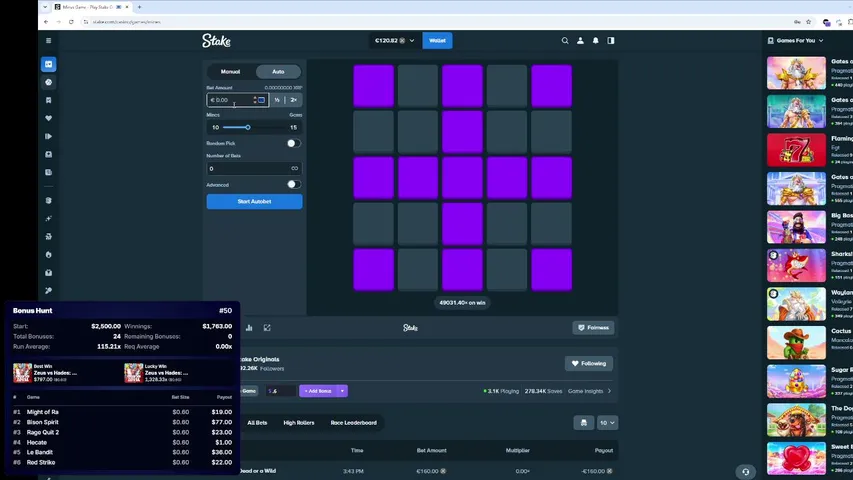Open the browser tab list dropdown arrow
The height and width of the screenshot is (480, 853).
[x=45, y=7]
